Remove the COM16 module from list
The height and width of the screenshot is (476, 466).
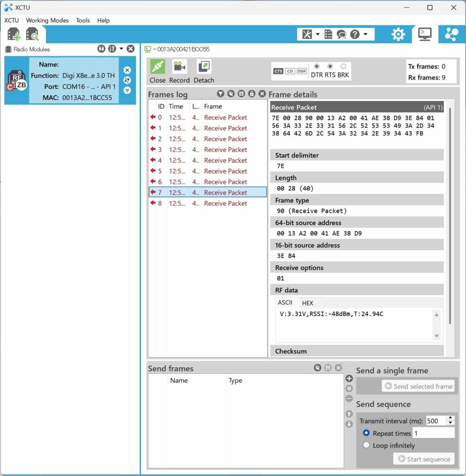click(x=127, y=70)
